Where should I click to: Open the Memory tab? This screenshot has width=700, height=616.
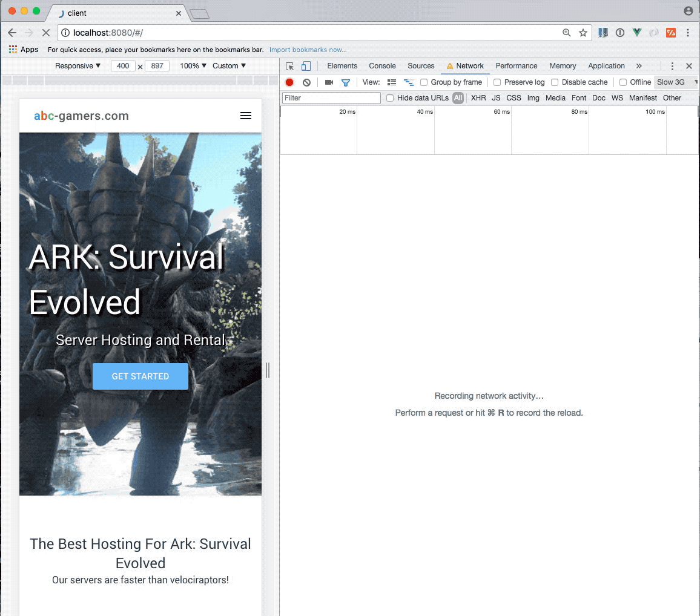(x=563, y=66)
